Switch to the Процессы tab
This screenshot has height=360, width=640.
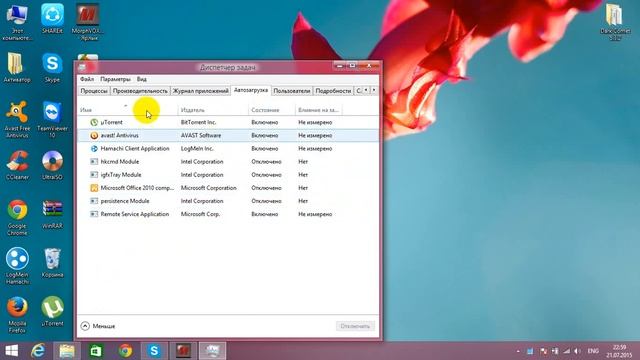click(x=94, y=91)
